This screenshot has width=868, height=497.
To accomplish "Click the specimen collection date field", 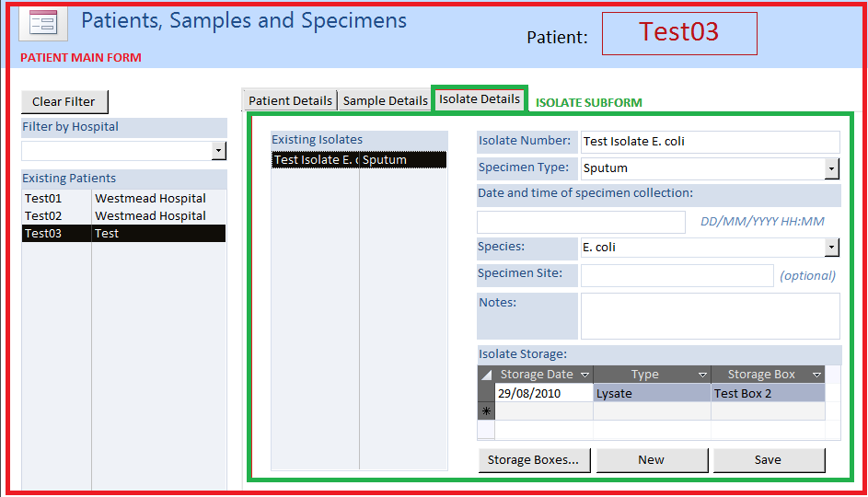I will (x=581, y=222).
